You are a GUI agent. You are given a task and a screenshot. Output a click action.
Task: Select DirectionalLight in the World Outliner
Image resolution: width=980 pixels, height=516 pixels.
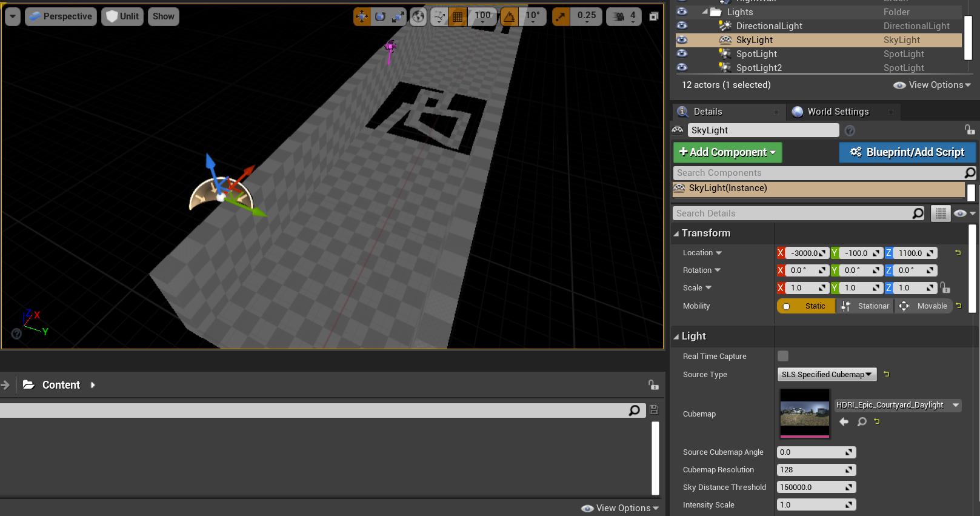pos(768,26)
